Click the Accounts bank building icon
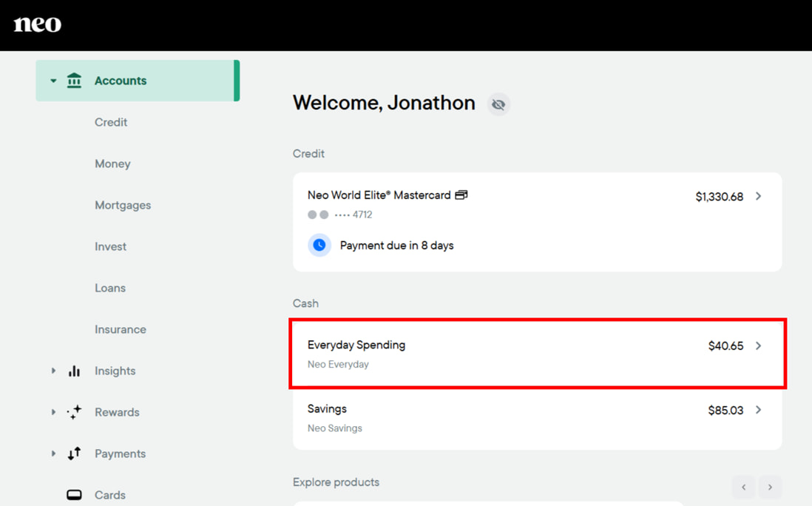This screenshot has height=506, width=812. pos(74,81)
